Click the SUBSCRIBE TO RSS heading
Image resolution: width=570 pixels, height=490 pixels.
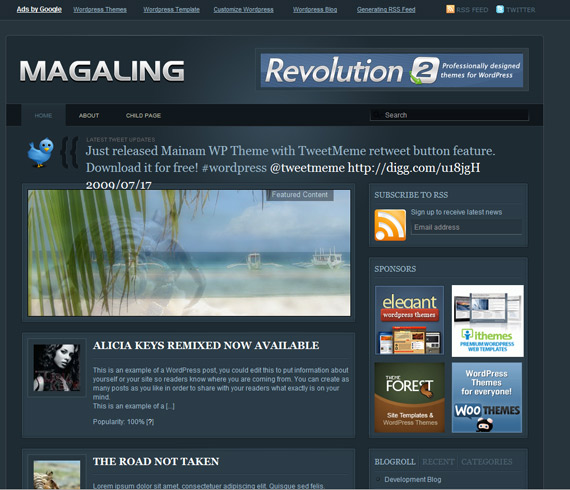point(411,195)
